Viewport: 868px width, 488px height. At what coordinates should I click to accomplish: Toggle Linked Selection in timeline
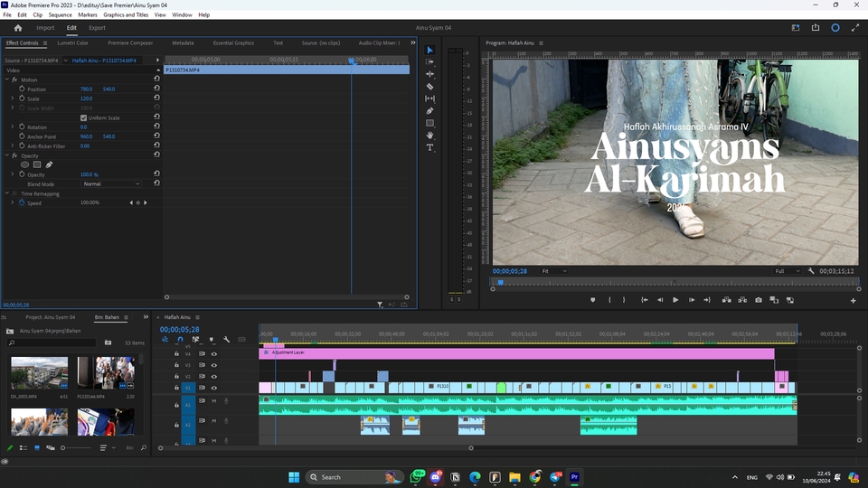[195, 339]
